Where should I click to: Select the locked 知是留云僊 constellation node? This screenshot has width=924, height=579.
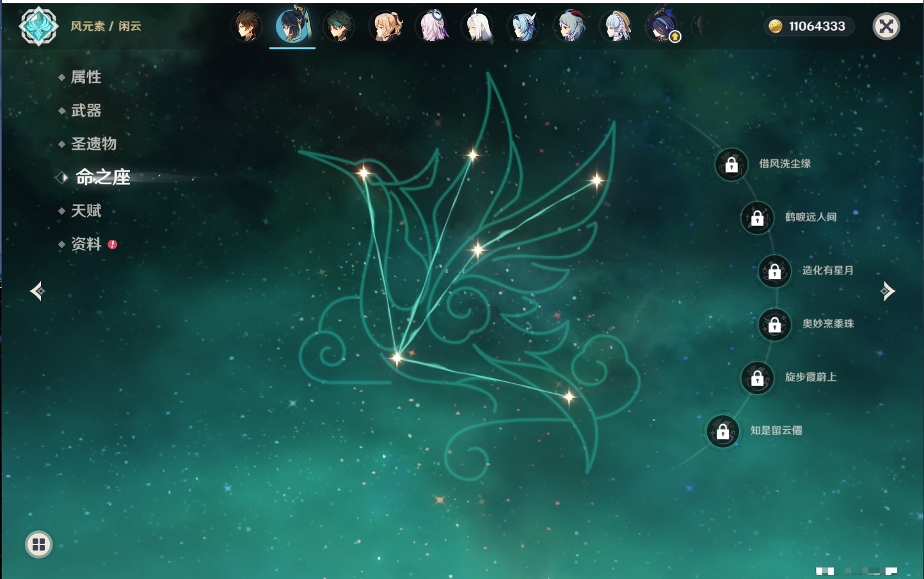pos(722,432)
